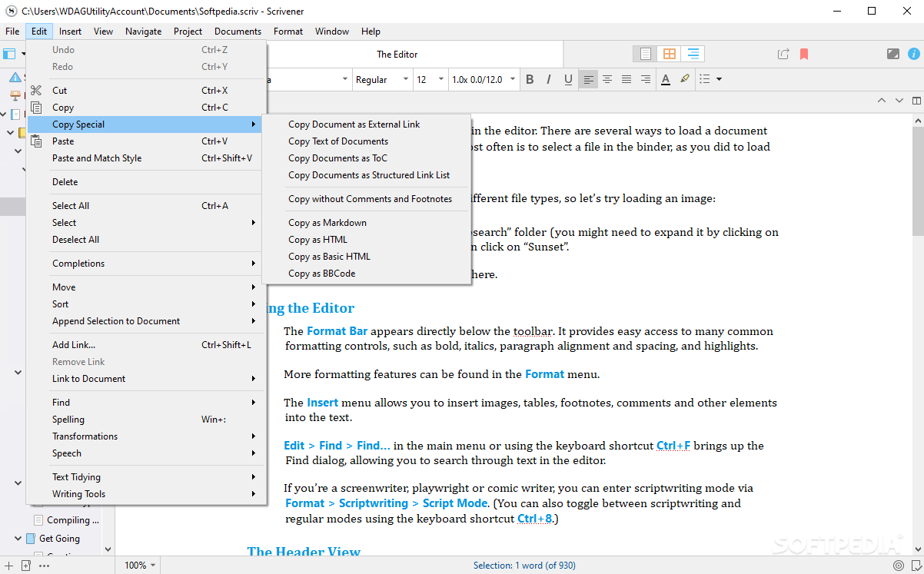Click the red Bookmark icon
Viewport: 924px width, 574px height.
(804, 54)
